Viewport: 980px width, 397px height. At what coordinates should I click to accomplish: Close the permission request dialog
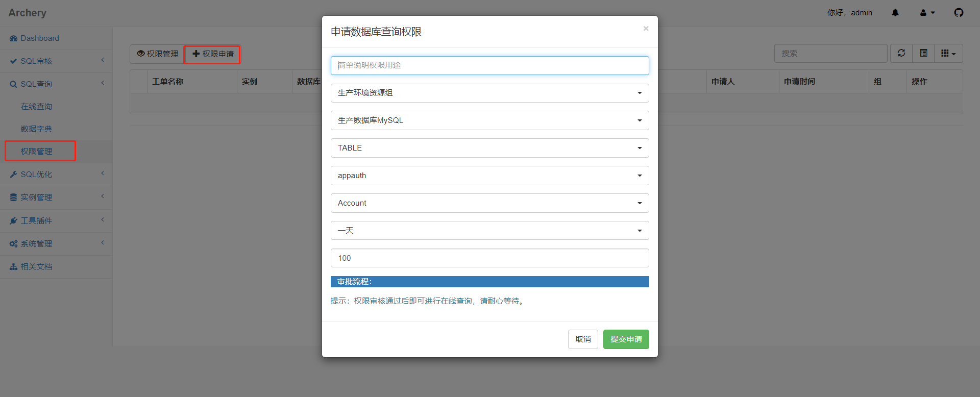click(646, 29)
